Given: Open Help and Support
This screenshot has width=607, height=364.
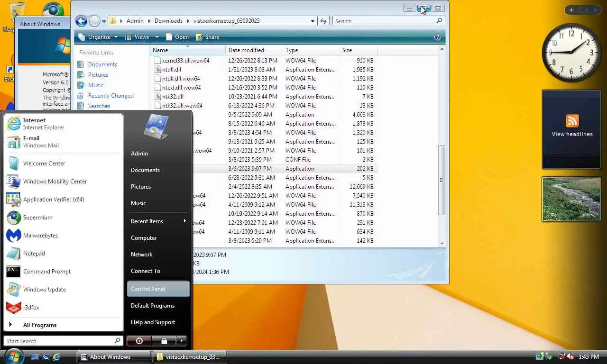Looking at the screenshot, I should click(x=158, y=322).
